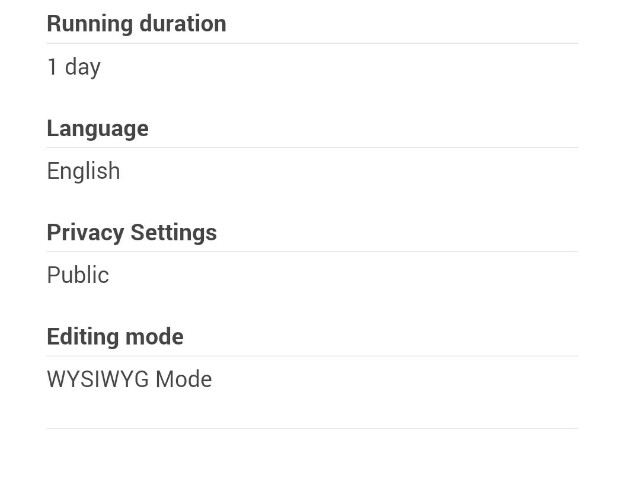
Task: Change the English language value
Action: click(x=83, y=171)
